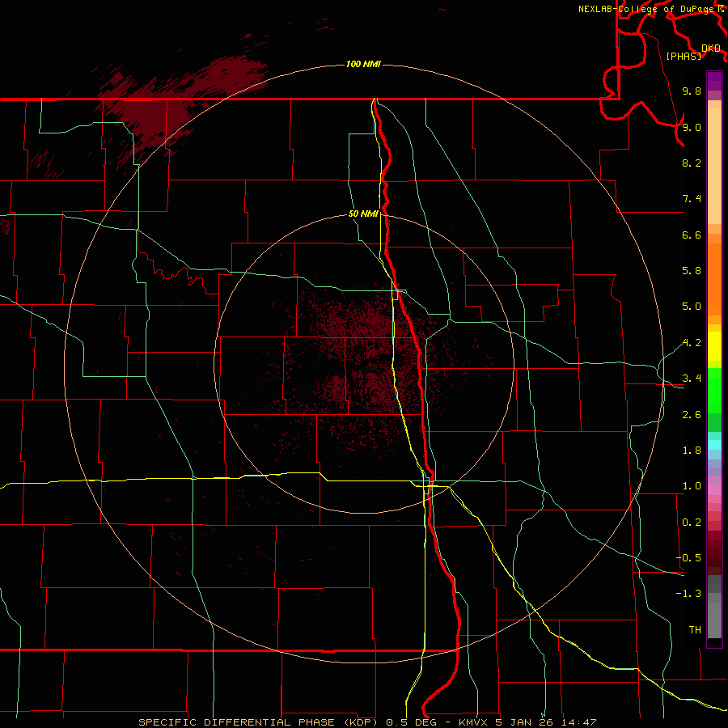
Task: Click the TH threshold label on the scale
Action: click(695, 629)
